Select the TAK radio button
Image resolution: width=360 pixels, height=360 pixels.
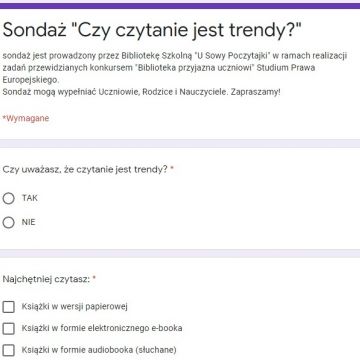point(8,198)
